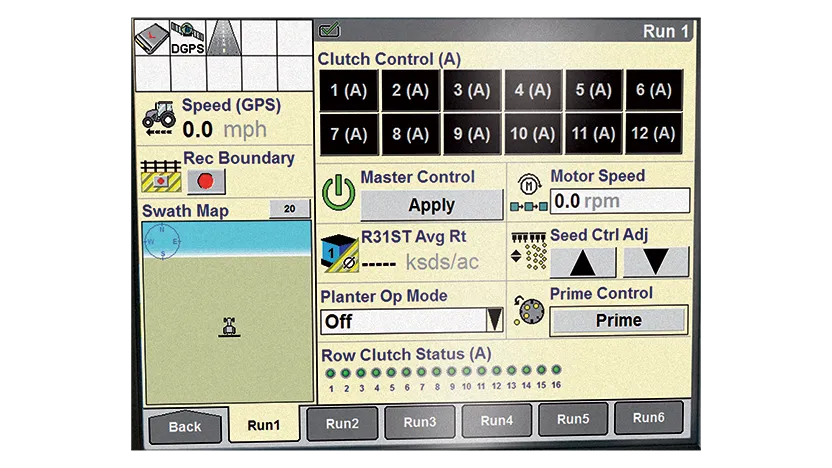Toggle clutch section 9 (A)
Image resolution: width=832 pixels, height=468 pixels.
tap(472, 134)
